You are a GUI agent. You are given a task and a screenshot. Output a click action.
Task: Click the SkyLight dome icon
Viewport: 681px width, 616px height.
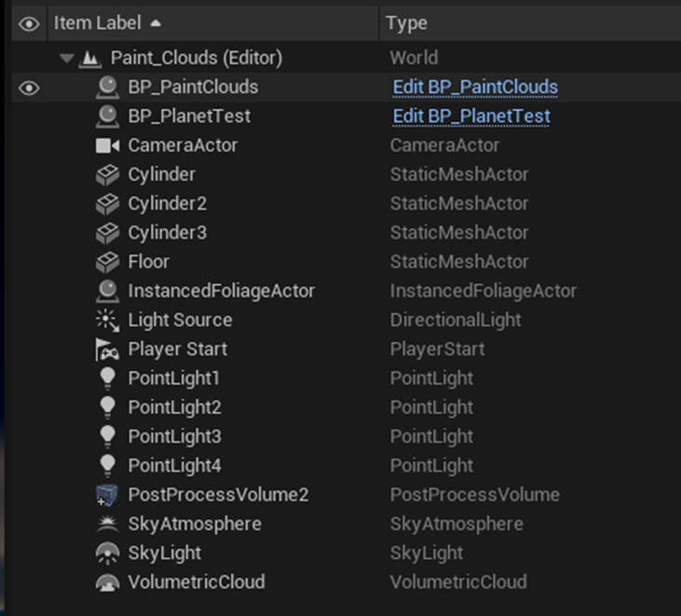pos(107,553)
